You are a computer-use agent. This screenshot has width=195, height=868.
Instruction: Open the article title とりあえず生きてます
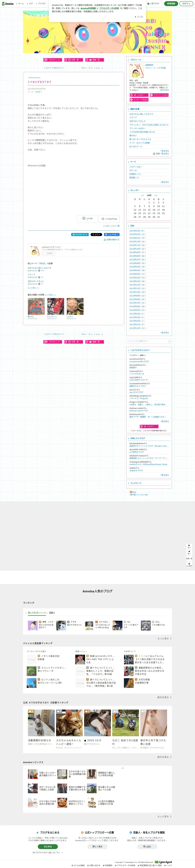tap(39, 82)
